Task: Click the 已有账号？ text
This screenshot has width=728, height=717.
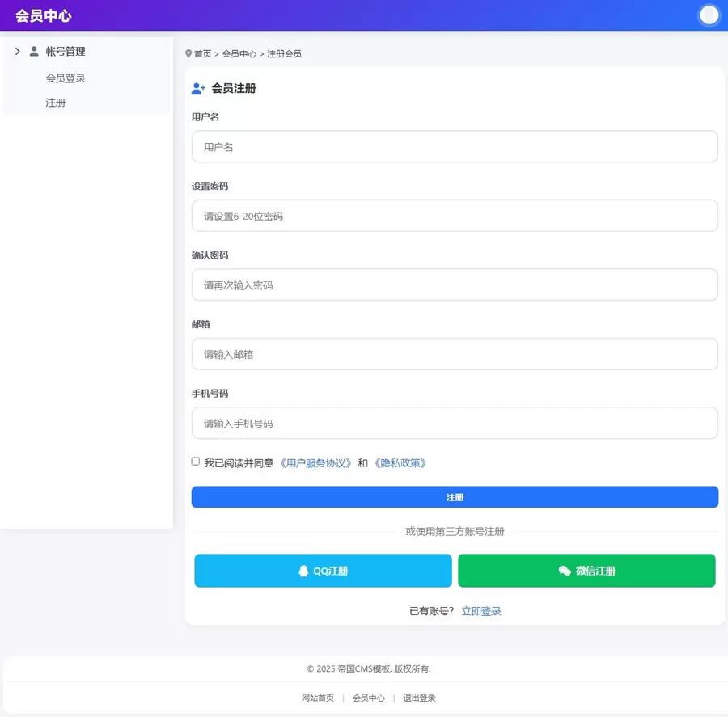Action: coord(431,611)
